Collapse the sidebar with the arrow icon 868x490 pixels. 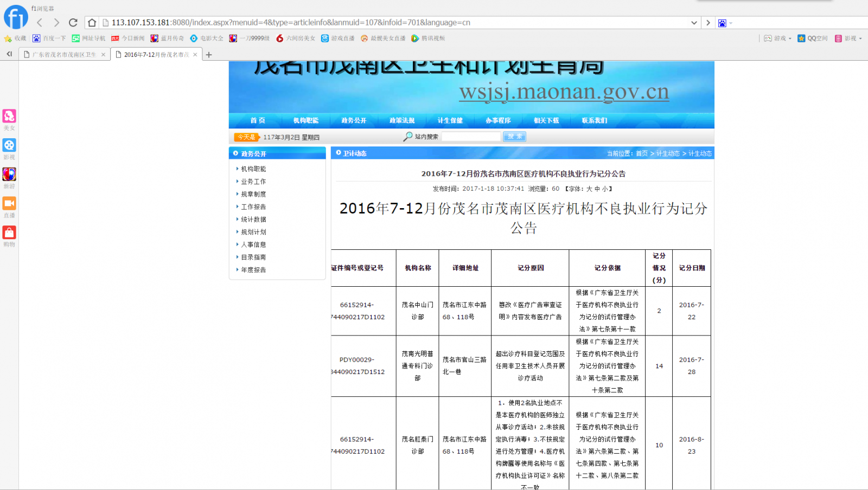(9, 54)
